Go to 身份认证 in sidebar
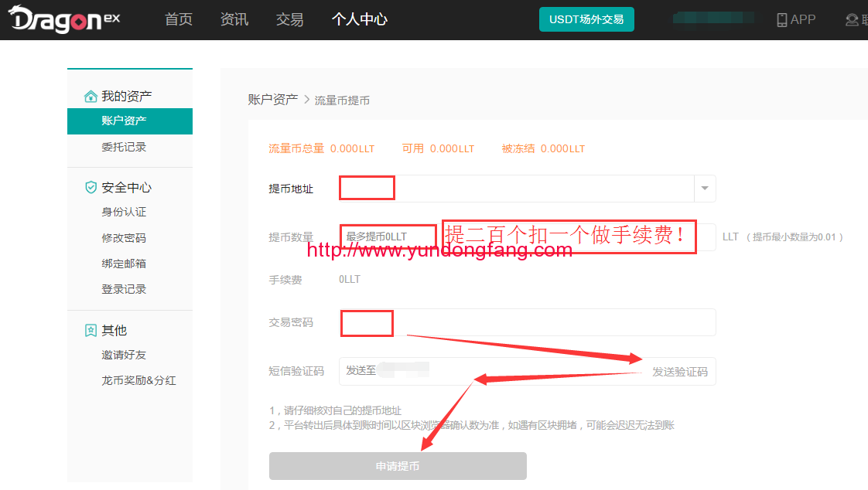The height and width of the screenshot is (490, 868). (124, 212)
